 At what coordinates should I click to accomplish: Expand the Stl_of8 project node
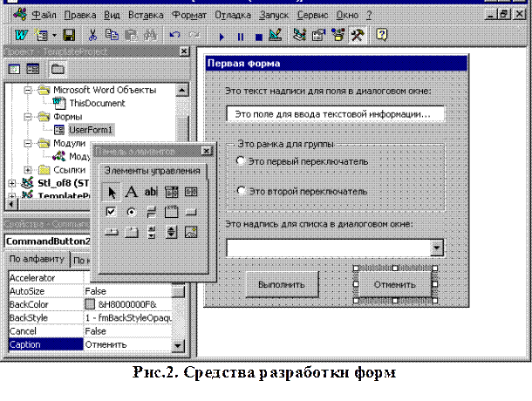(x=12, y=183)
